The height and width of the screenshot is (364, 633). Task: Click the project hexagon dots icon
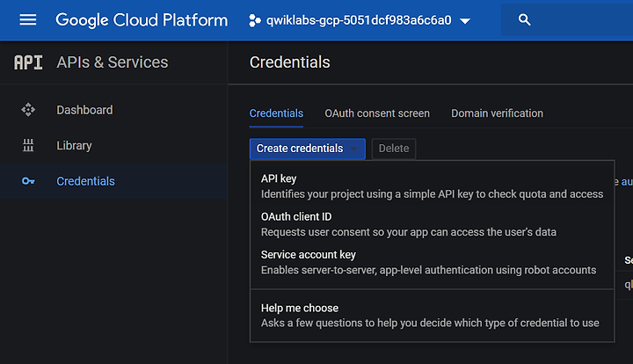[x=255, y=20]
